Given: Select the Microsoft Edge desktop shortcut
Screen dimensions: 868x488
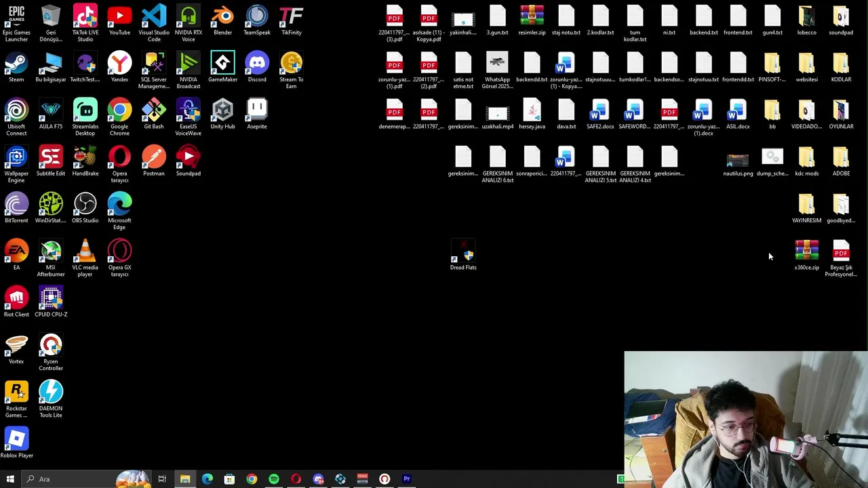Looking at the screenshot, I should [x=119, y=211].
